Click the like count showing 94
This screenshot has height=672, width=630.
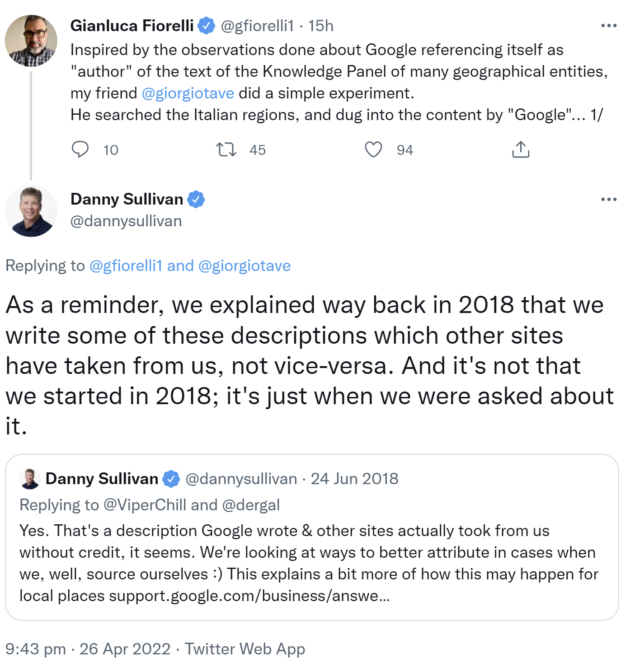(405, 149)
